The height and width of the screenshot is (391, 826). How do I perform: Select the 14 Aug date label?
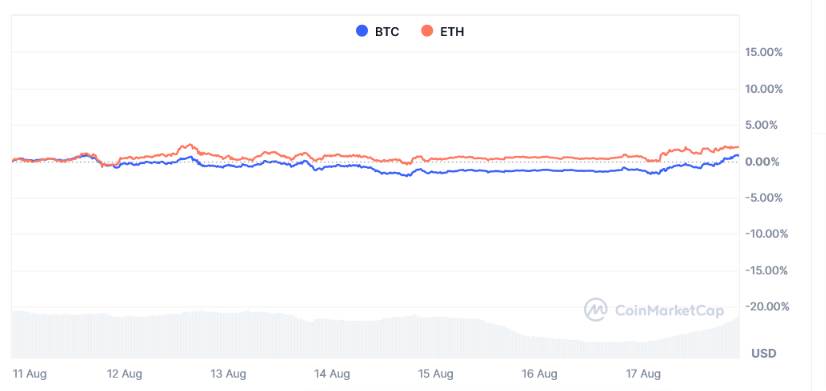coord(332,374)
